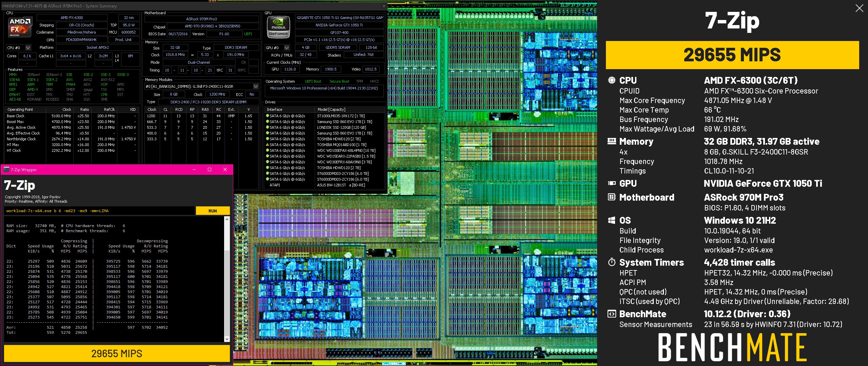868x366 pixels.
Task: Click the 4871.05 MHz max core frequency value
Action: coord(738,101)
